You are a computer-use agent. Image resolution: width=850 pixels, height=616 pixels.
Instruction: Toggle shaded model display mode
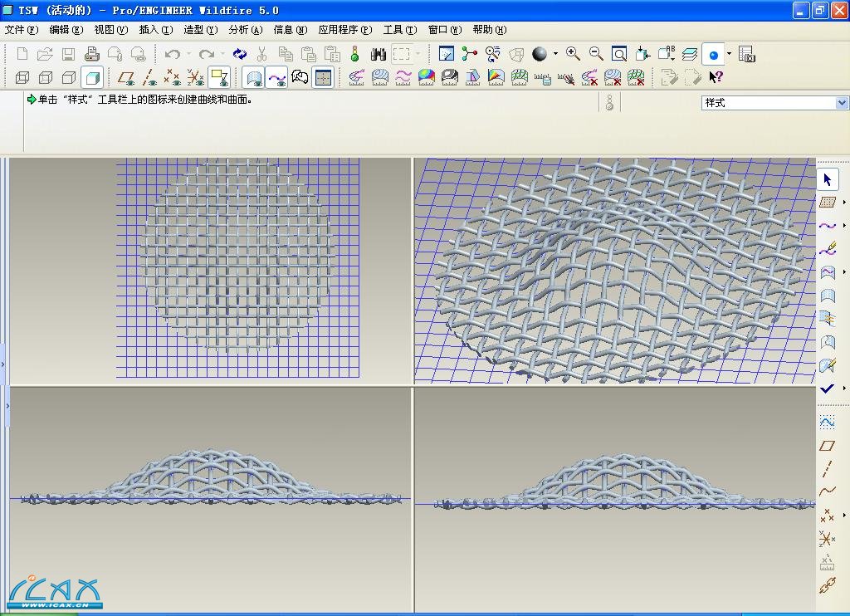(93, 77)
